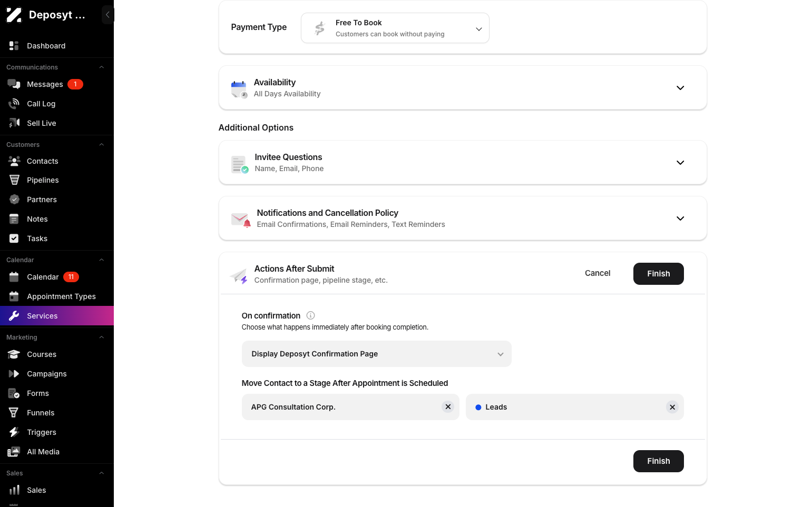
Task: Click the Appointment Types calendar icon
Action: (14, 296)
